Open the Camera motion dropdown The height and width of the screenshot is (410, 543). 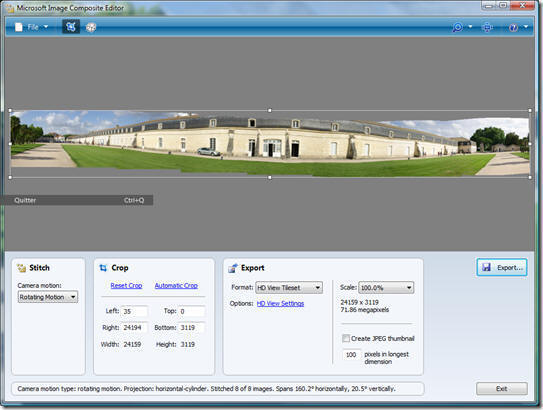point(48,297)
